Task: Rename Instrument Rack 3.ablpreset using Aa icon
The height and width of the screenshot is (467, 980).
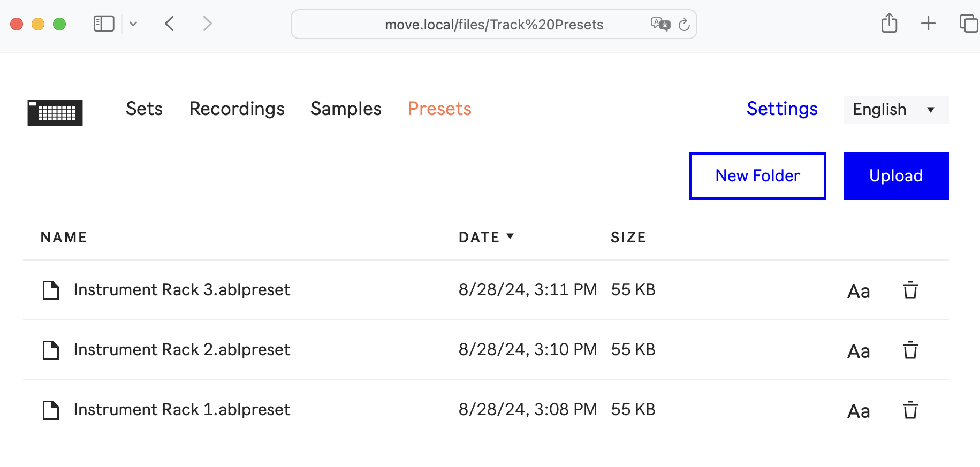Action: (x=859, y=291)
